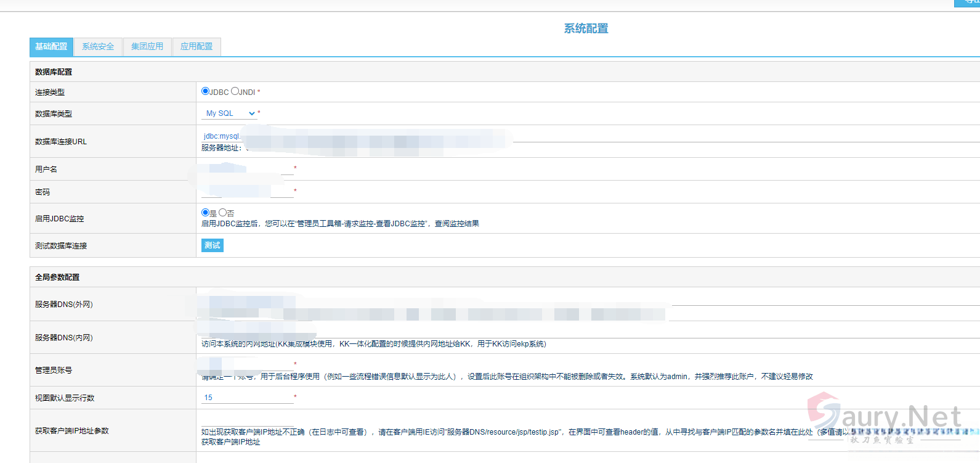Open the 应用配置 tab
The image size is (980, 463).
pos(196,47)
